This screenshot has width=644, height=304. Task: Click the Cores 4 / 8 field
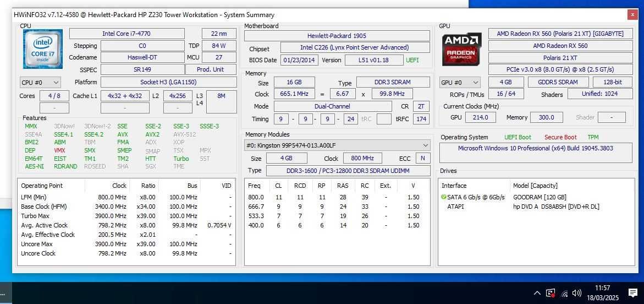54,96
